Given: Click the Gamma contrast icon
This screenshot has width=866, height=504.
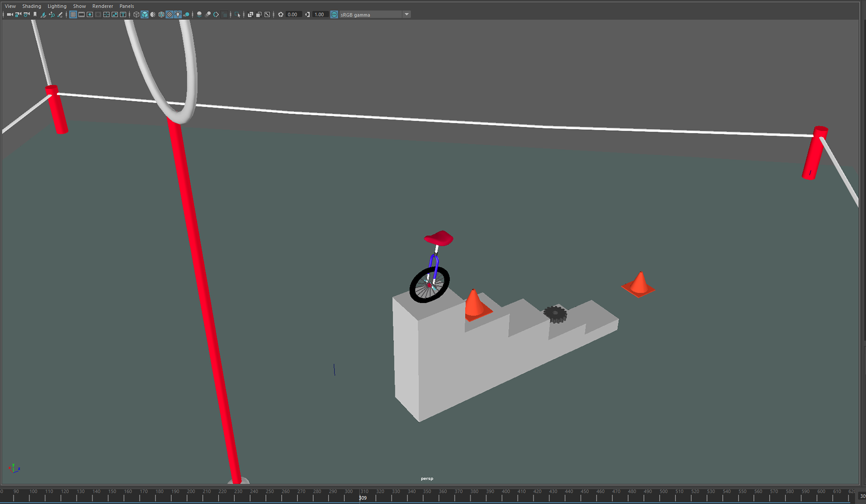Looking at the screenshot, I should 308,14.
